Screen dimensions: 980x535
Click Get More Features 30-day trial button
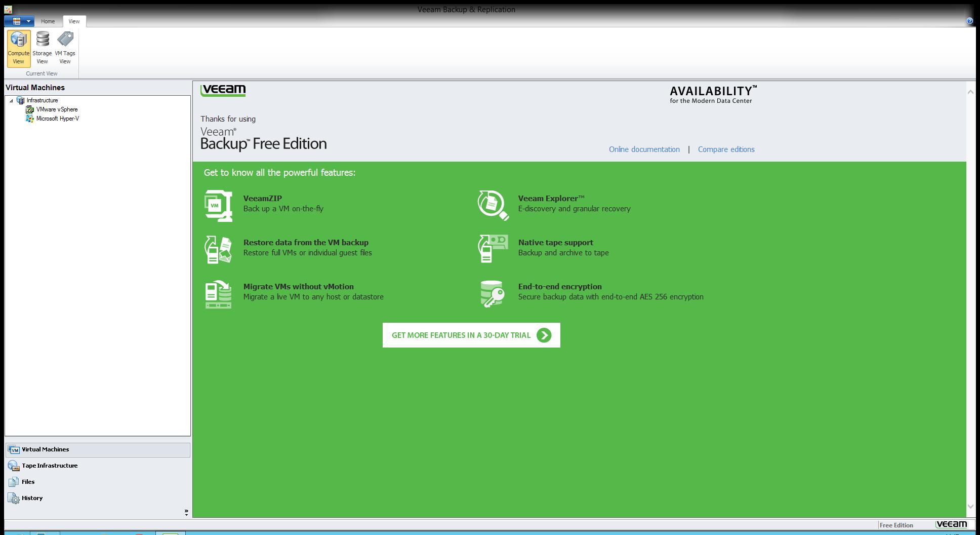coord(471,335)
